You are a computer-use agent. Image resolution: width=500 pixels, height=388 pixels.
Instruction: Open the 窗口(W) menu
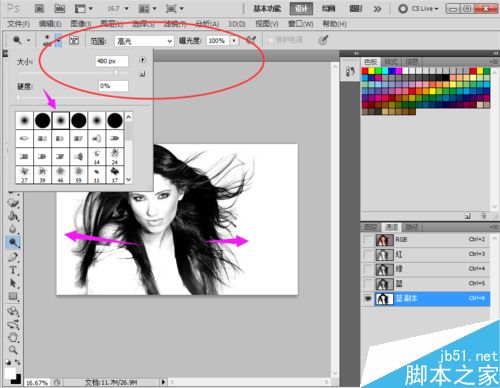coord(301,24)
